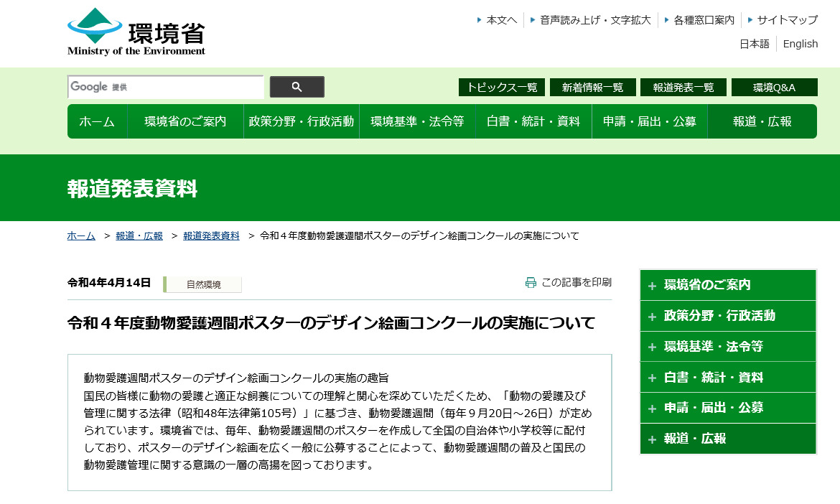Click plus icon beside 環境省のご案内 in sidebar
The image size is (840, 504).
[652, 286]
